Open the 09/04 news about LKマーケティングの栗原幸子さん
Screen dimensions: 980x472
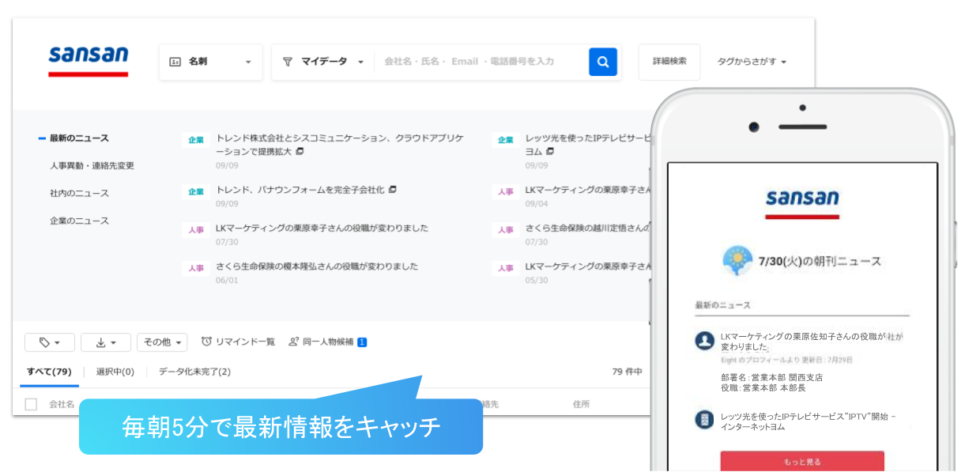[588, 190]
